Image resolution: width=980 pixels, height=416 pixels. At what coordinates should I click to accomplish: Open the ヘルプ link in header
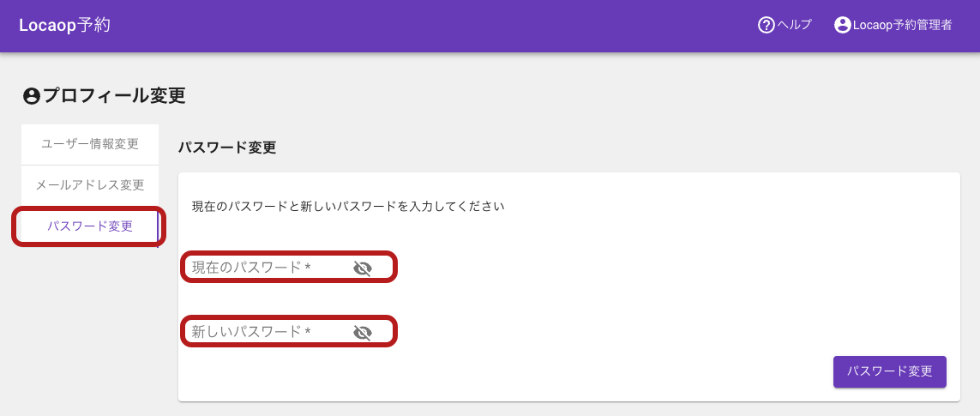[794, 25]
